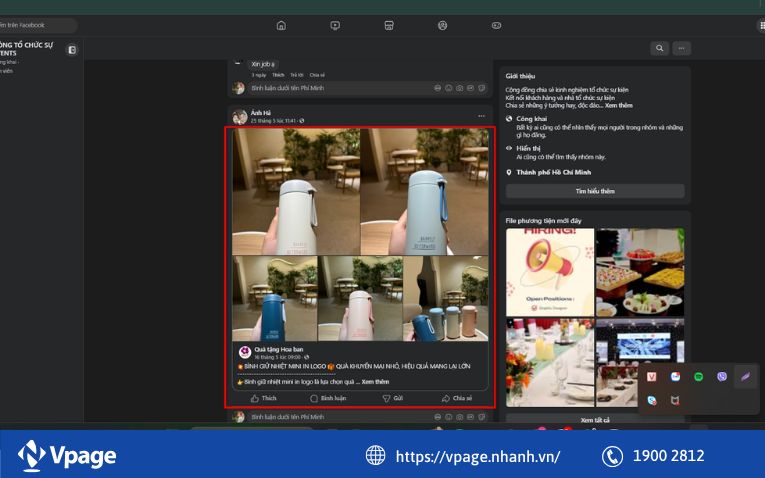765x478 pixels.
Task: Open the Video tab in the top navigation
Action: tap(335, 25)
